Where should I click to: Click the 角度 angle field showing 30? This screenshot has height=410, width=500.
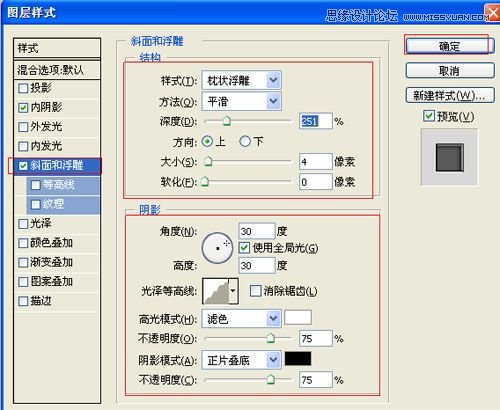(257, 231)
